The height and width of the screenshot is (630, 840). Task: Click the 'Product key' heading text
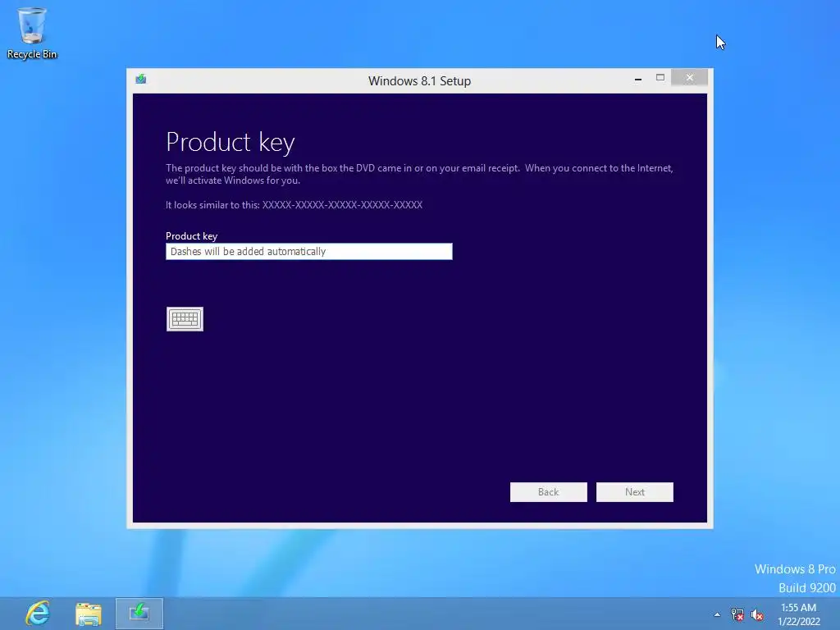(x=231, y=143)
